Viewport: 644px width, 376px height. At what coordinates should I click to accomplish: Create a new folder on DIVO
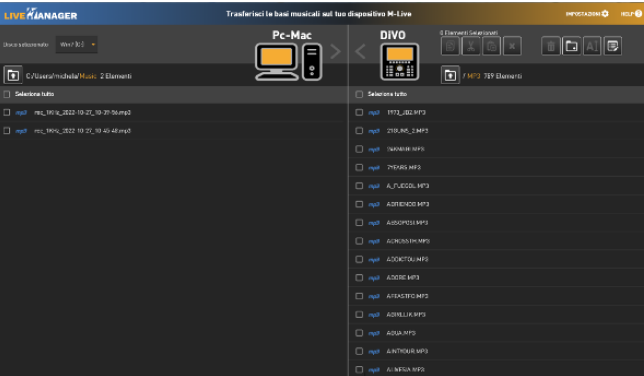[571, 46]
